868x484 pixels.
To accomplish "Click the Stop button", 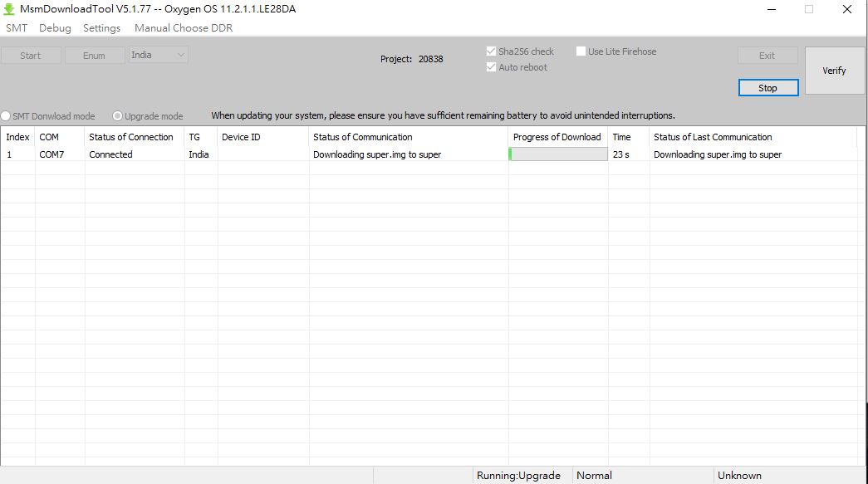I will [768, 88].
